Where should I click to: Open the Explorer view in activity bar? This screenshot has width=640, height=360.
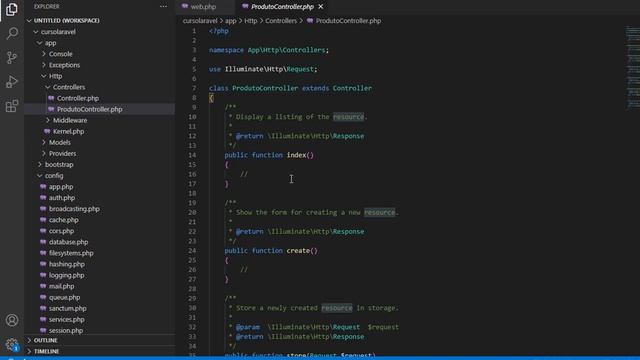12,9
